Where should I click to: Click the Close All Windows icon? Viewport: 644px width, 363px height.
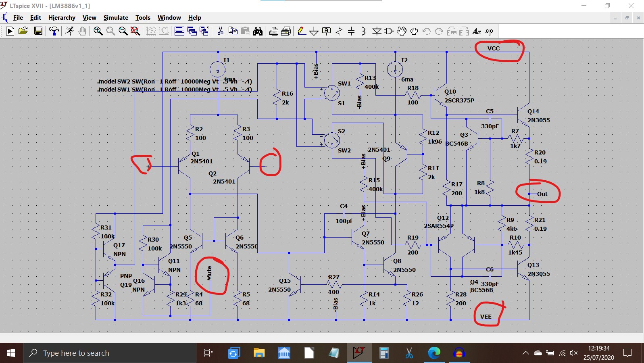coord(204,31)
